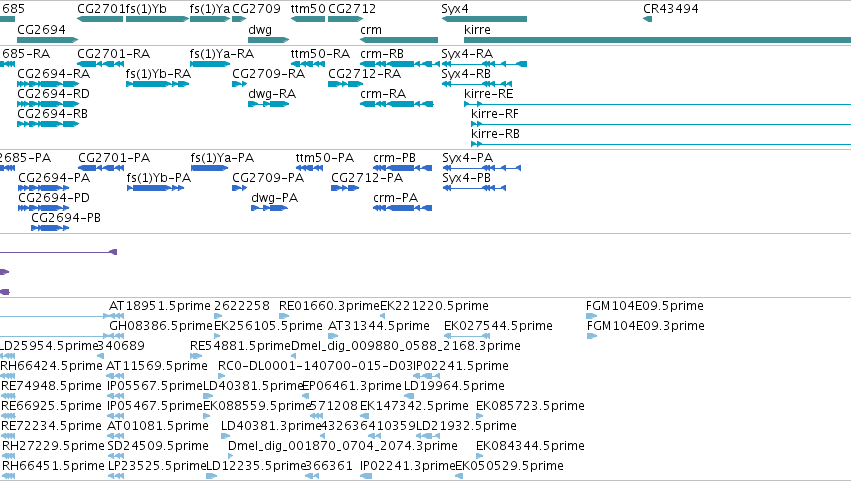Image resolution: width=851 pixels, height=481 pixels.
Task: Select transcript CG2701-RA
Action: 100,64
